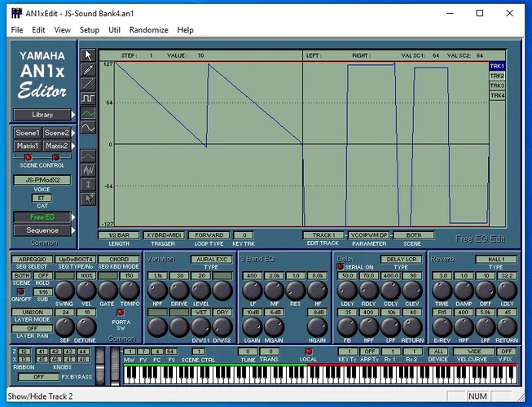Click the Free EG button
Image resolution: width=532 pixels, height=407 pixels.
tap(42, 217)
